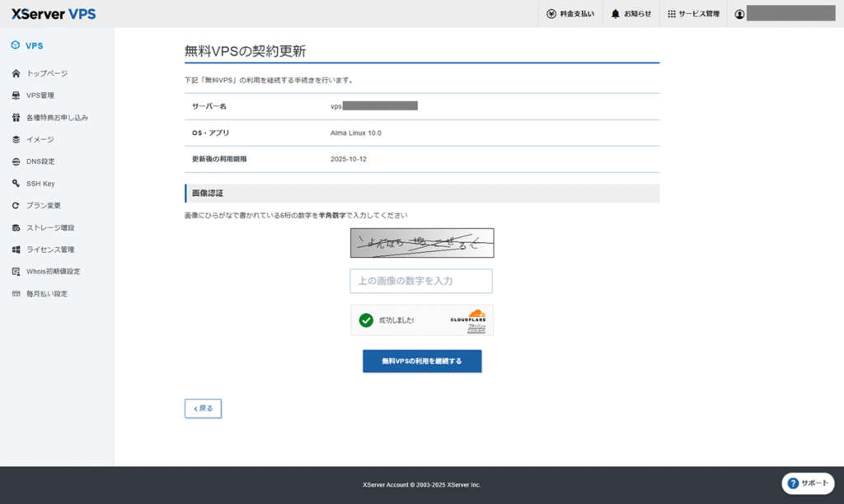The image size is (844, 504).
Task: Open 料金支払い in the top bar
Action: (570, 14)
